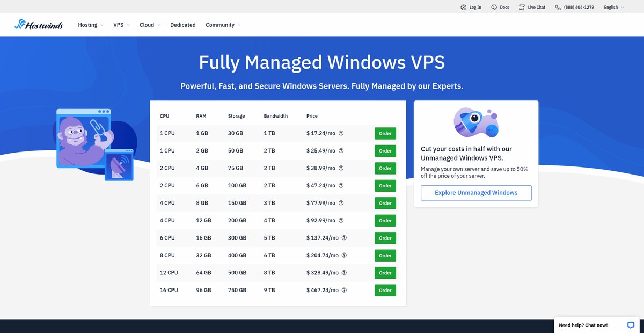Click help icon next to $328.49/mo

(x=344, y=273)
